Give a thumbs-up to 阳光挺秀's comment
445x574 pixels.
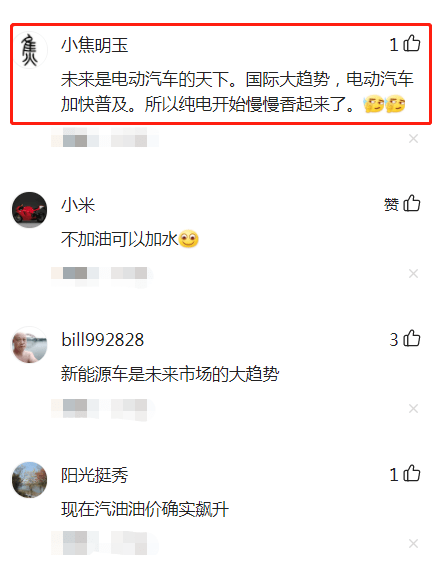point(412,474)
